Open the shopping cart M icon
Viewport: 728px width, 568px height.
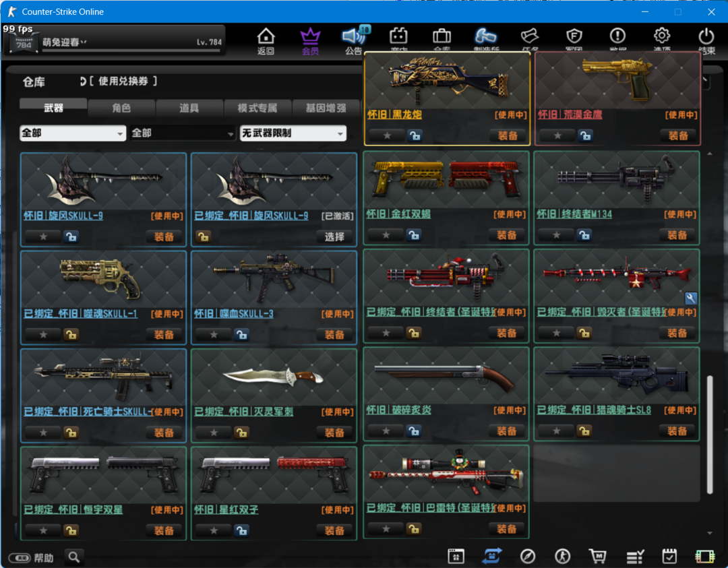(x=597, y=556)
